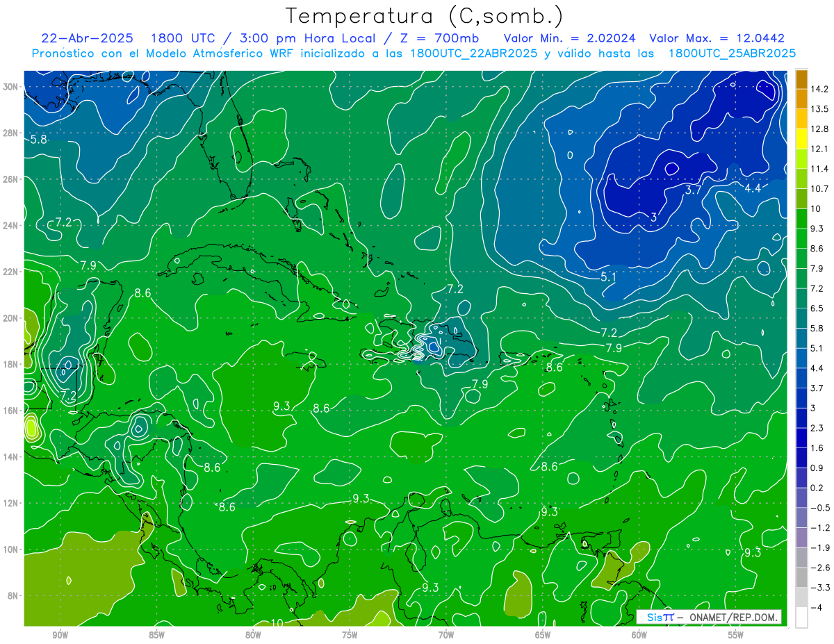This screenshot has height=644, width=834.
Task: Click the colorbar scale value 0.2
Action: 817,488
